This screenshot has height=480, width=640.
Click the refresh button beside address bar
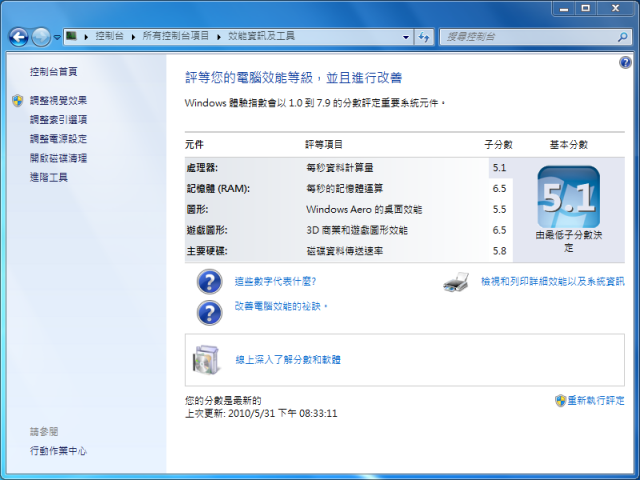(x=424, y=37)
